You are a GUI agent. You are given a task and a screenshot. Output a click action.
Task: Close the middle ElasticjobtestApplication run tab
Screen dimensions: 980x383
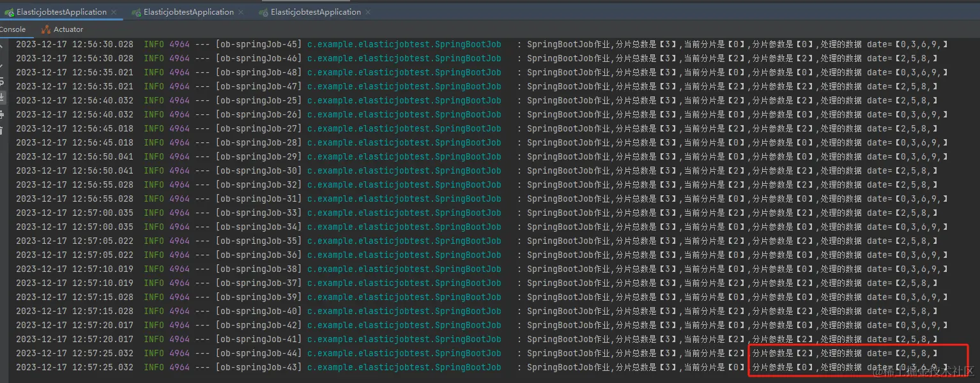(241, 12)
